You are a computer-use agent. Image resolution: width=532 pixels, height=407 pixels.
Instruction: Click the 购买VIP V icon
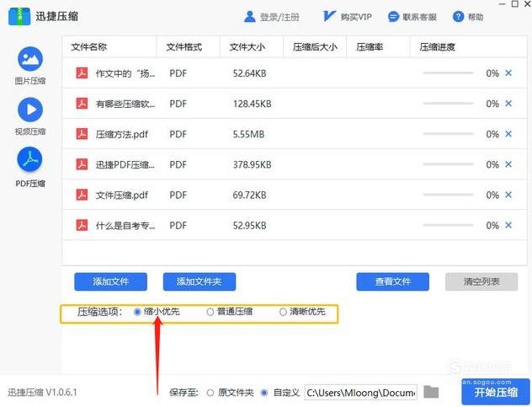(329, 16)
